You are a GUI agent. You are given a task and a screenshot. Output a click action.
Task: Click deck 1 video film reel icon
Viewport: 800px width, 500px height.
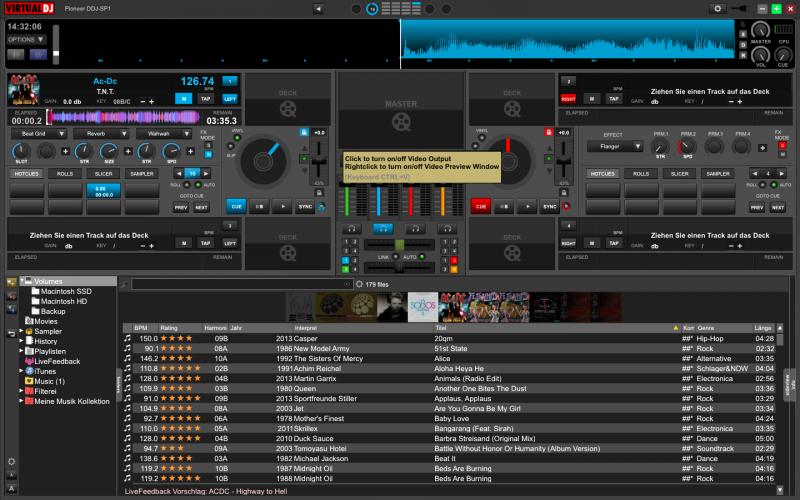pos(288,109)
